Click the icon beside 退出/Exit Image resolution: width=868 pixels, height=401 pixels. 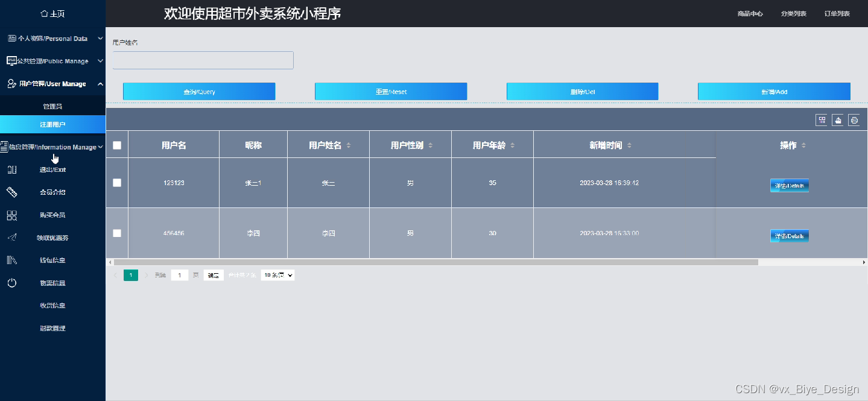11,170
